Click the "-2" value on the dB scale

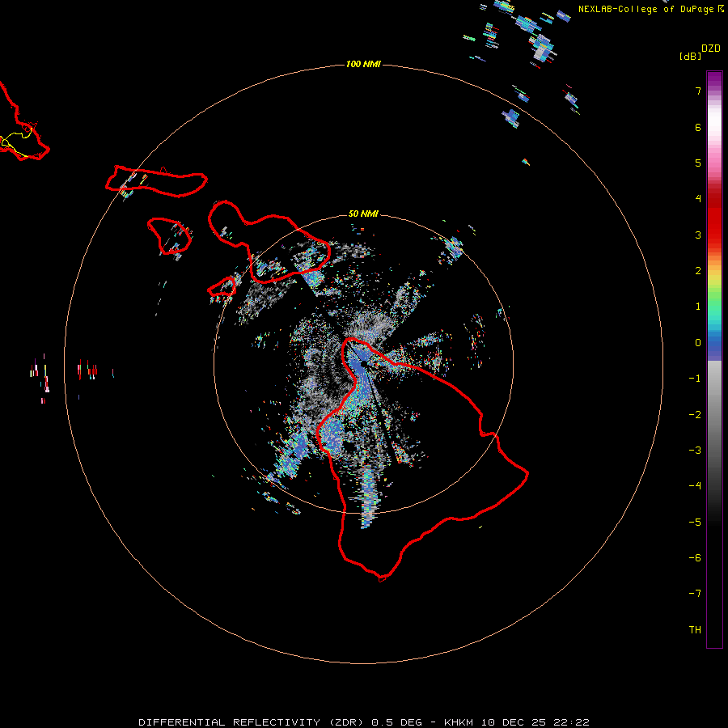(695, 415)
